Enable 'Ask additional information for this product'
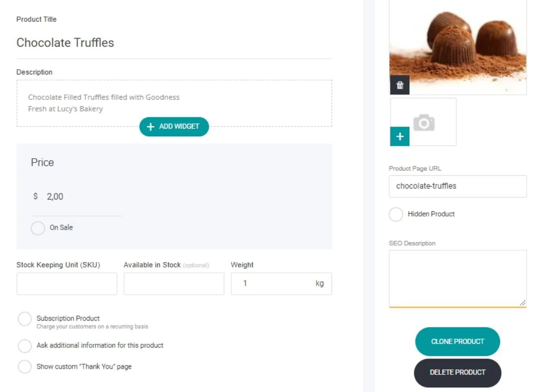536x392 pixels. (x=25, y=346)
